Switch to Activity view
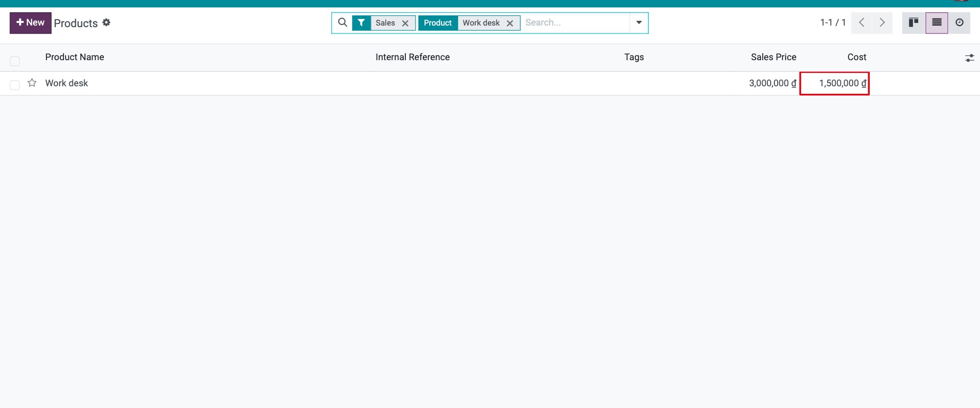This screenshot has width=980, height=408. click(959, 22)
